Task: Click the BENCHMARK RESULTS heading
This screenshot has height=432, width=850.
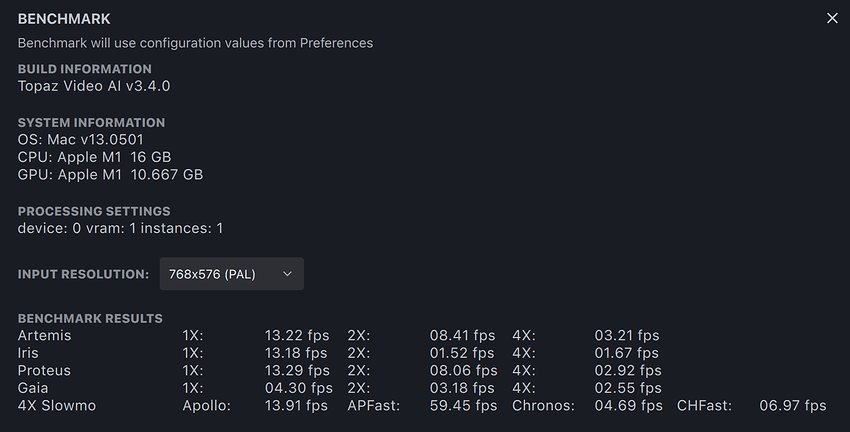Action: (x=90, y=319)
